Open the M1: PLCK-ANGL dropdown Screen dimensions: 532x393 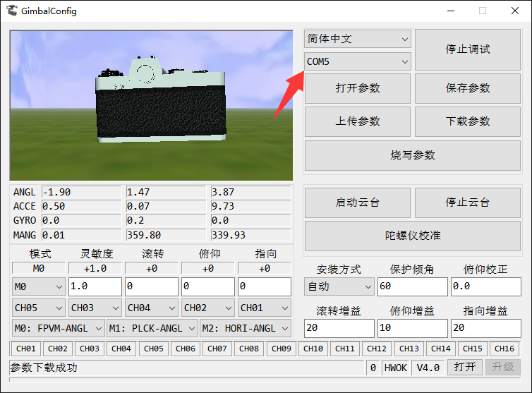[152, 328]
